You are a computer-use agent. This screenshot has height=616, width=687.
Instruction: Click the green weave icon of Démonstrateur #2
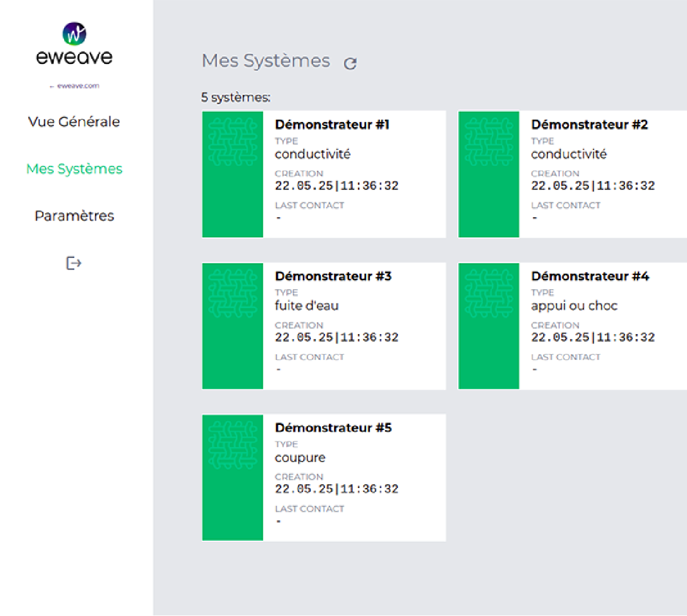coord(489,142)
